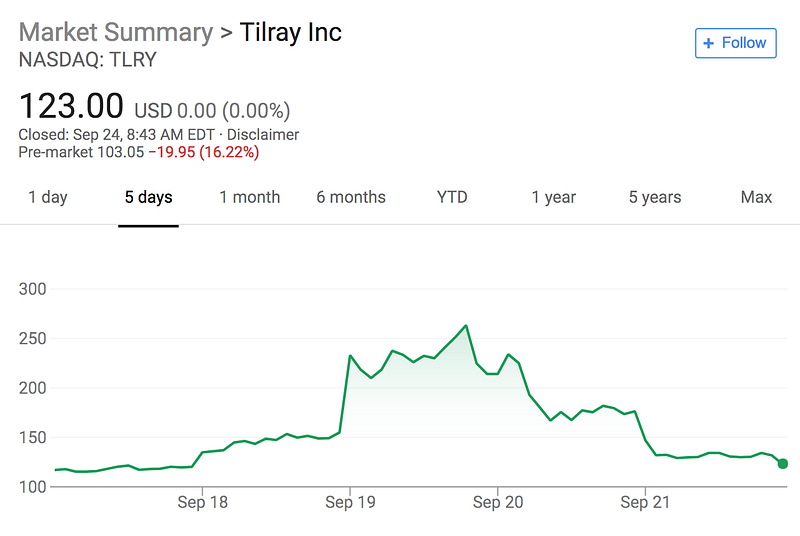
Task: Click the Sep 20 date label
Action: pos(499,503)
